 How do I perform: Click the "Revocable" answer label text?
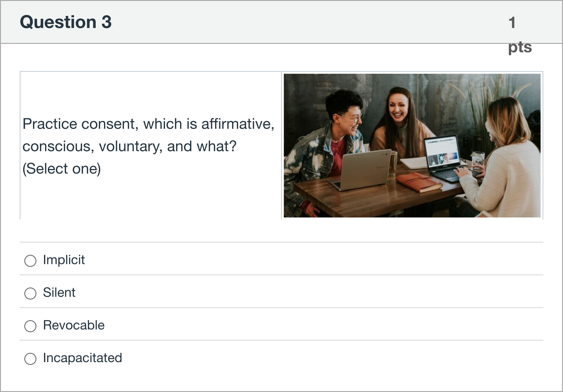[x=74, y=325]
